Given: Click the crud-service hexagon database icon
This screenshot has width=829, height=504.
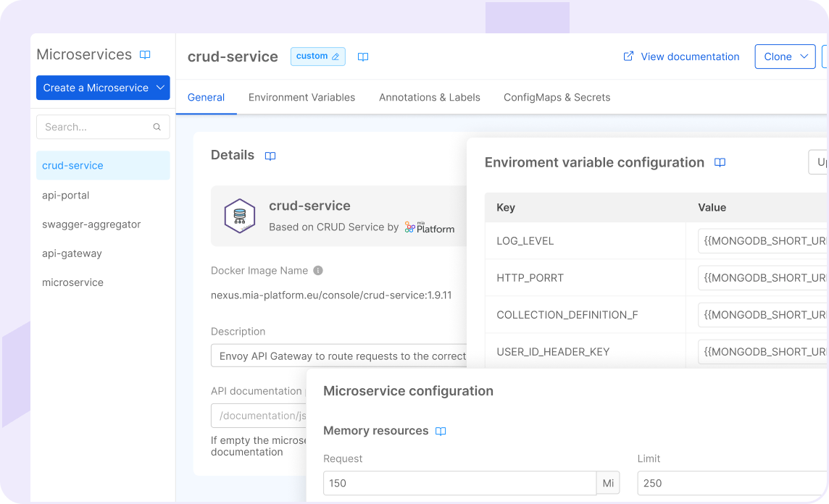Looking at the screenshot, I should click(x=240, y=216).
